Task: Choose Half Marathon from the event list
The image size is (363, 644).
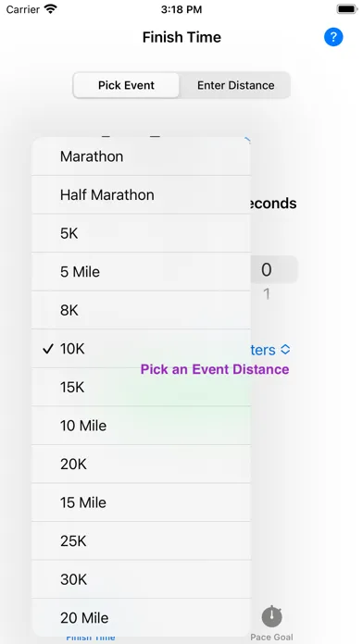Action: [141, 194]
